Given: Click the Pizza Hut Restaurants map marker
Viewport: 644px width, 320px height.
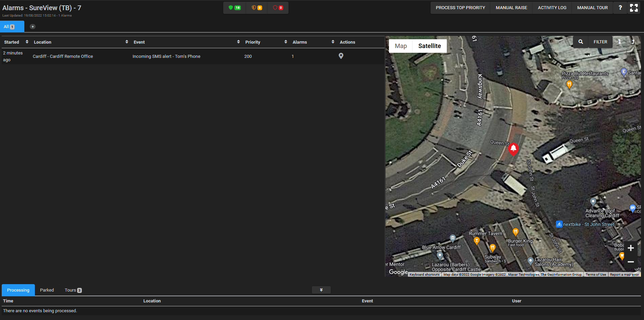Looking at the screenshot, I should click(569, 85).
